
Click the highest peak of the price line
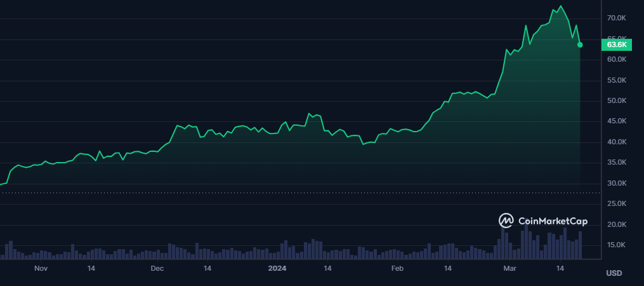pos(560,6)
